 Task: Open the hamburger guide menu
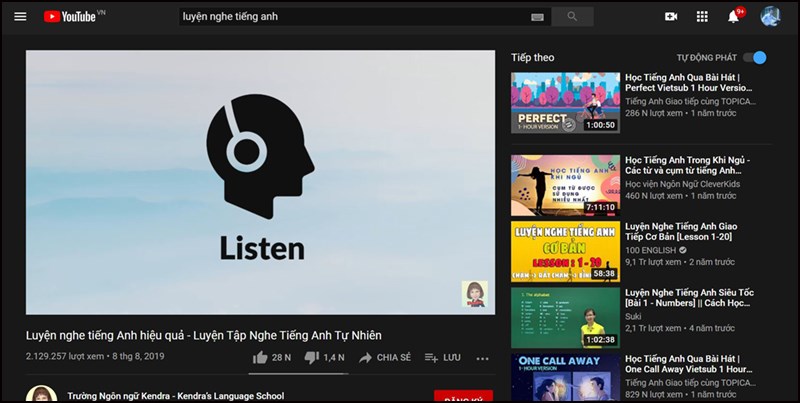click(20, 17)
